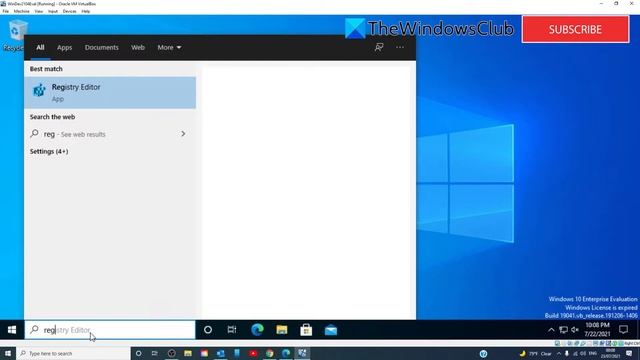640x360 pixels.
Task: Open File Explorer on host taskbar
Action: pyautogui.click(x=188, y=353)
